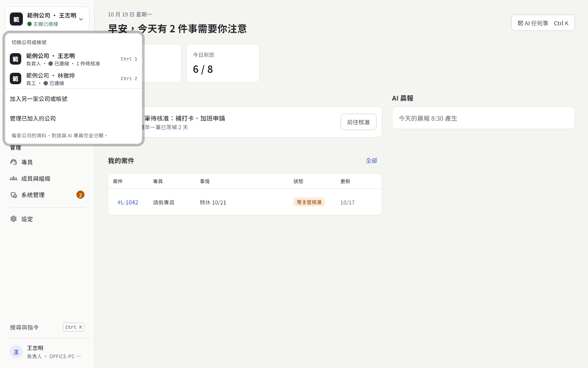Open case #L-1042 link
The width and height of the screenshot is (588, 368).
(x=128, y=202)
